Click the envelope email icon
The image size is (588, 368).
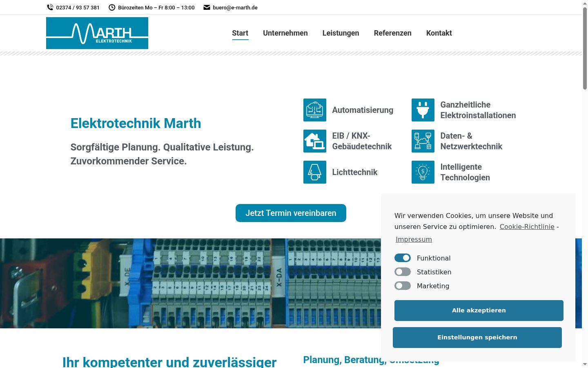(x=207, y=7)
